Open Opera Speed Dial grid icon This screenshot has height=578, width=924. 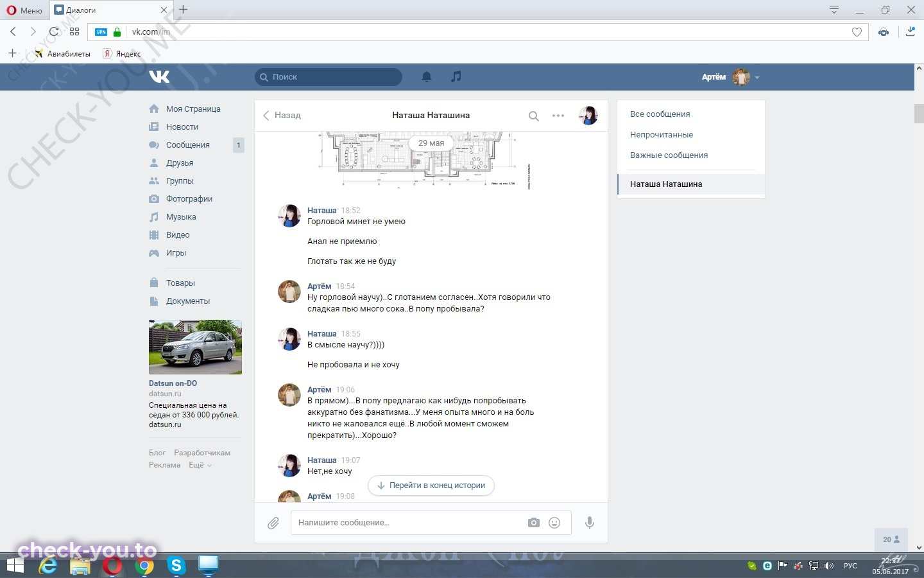click(x=74, y=31)
